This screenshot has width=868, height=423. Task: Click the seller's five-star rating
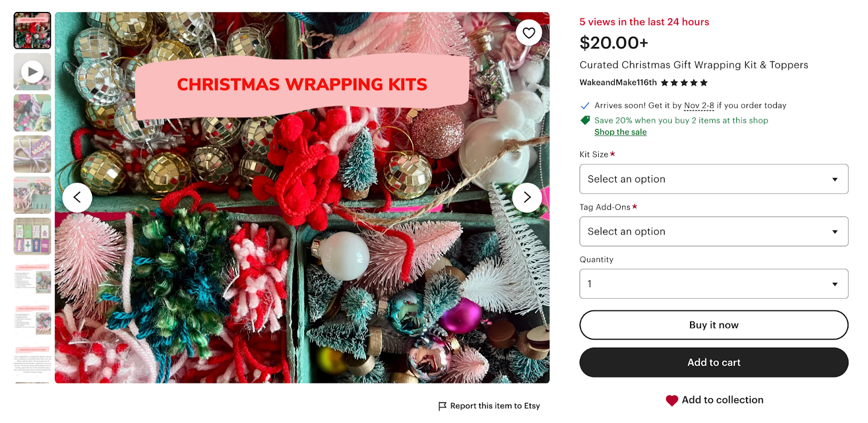(x=684, y=83)
